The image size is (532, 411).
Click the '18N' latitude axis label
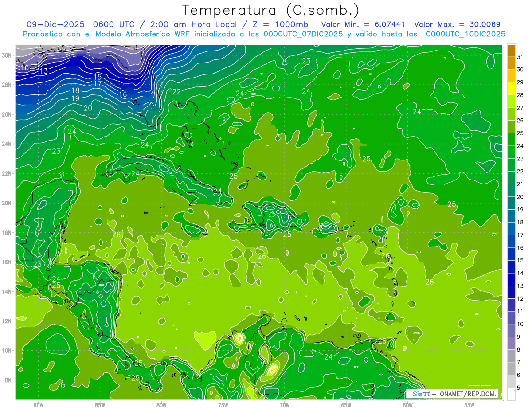click(x=7, y=232)
